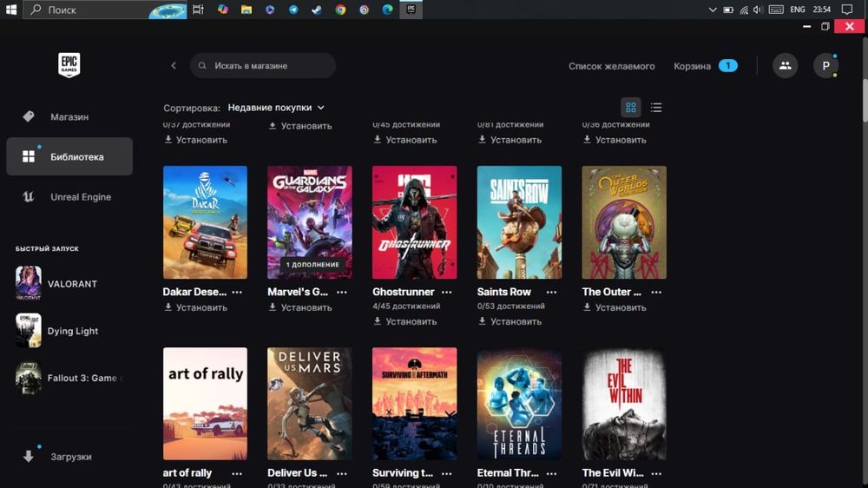Viewport: 868px width, 488px height.
Task: Switch ENG input language indicator
Action: coord(798,10)
